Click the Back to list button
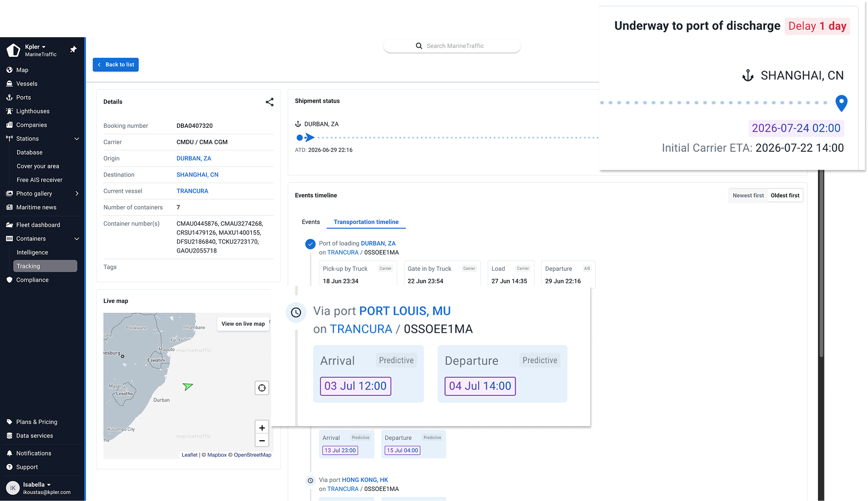 click(x=116, y=65)
